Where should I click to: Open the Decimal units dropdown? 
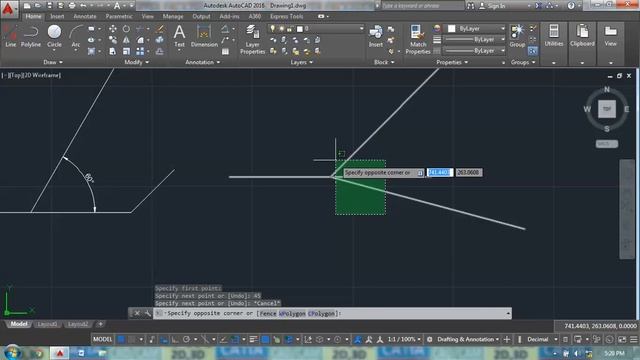541,339
